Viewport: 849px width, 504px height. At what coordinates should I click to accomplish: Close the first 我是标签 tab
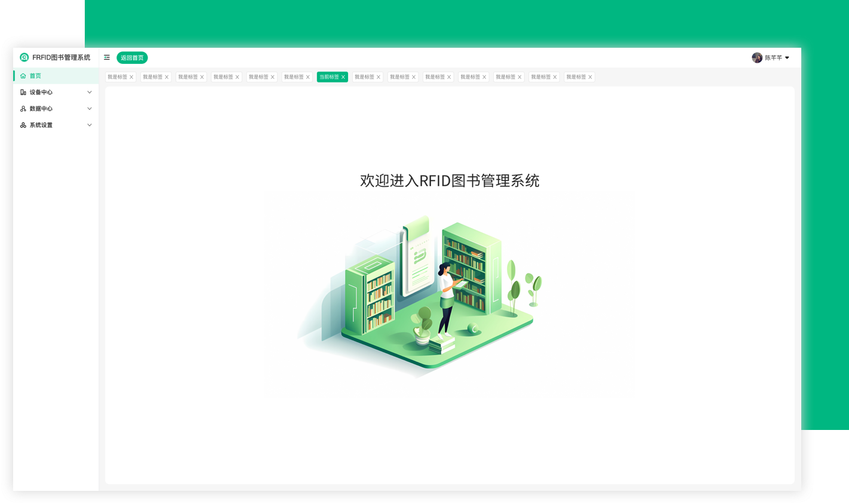pyautogui.click(x=131, y=77)
